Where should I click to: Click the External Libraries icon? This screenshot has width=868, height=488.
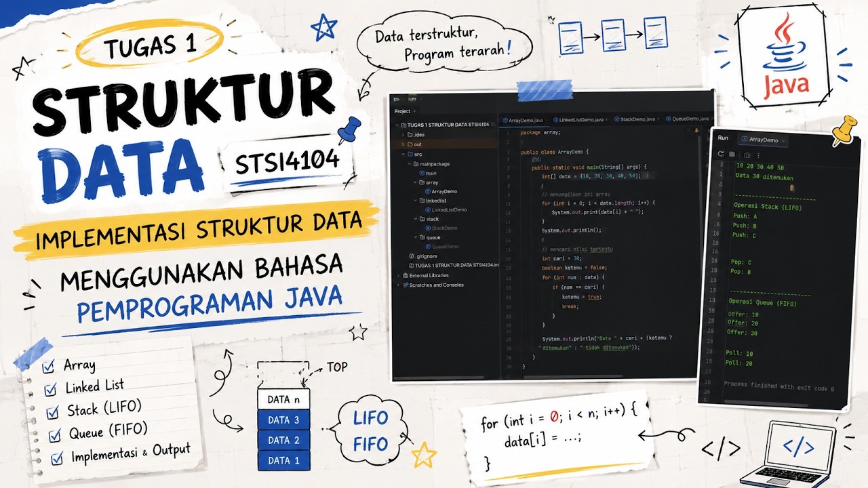405,275
